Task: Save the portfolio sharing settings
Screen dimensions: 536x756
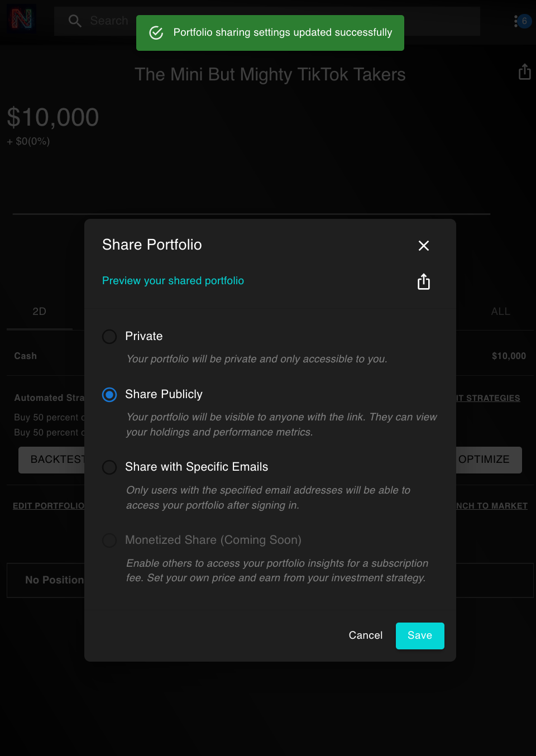Action: pos(420,635)
